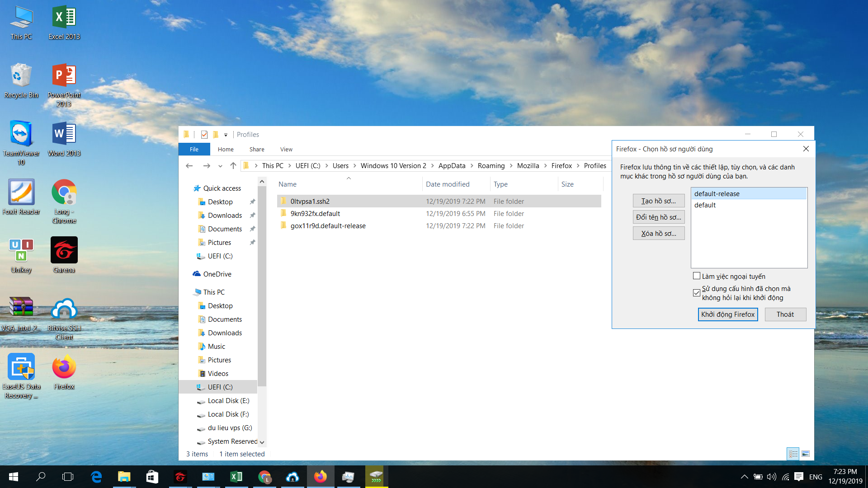Uncheck Sử dụng cấu hình đã chọn checkbox
868x488 pixels.
pos(697,293)
